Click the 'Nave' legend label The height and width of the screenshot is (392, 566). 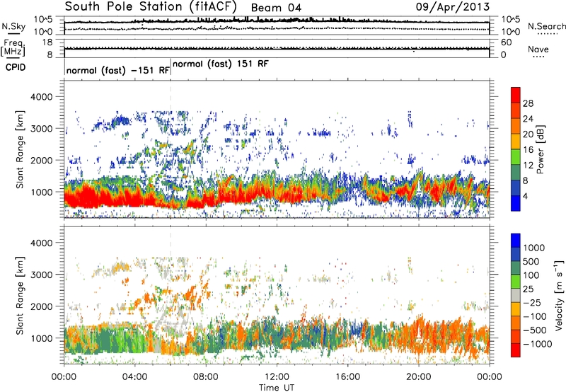tap(538, 49)
